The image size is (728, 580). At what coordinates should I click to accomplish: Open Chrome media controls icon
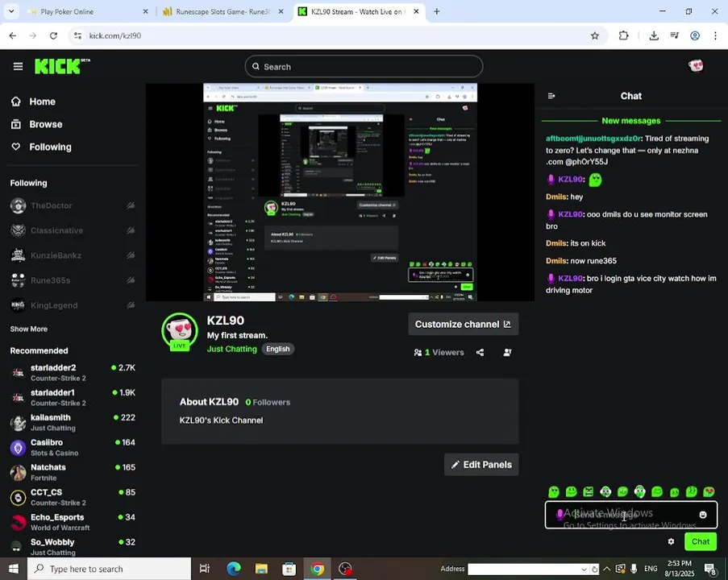click(x=675, y=35)
